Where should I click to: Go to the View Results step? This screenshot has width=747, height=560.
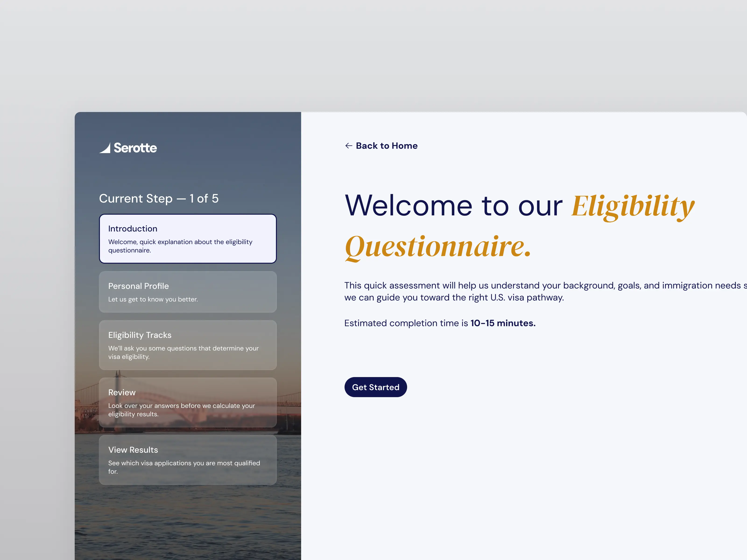(188, 460)
